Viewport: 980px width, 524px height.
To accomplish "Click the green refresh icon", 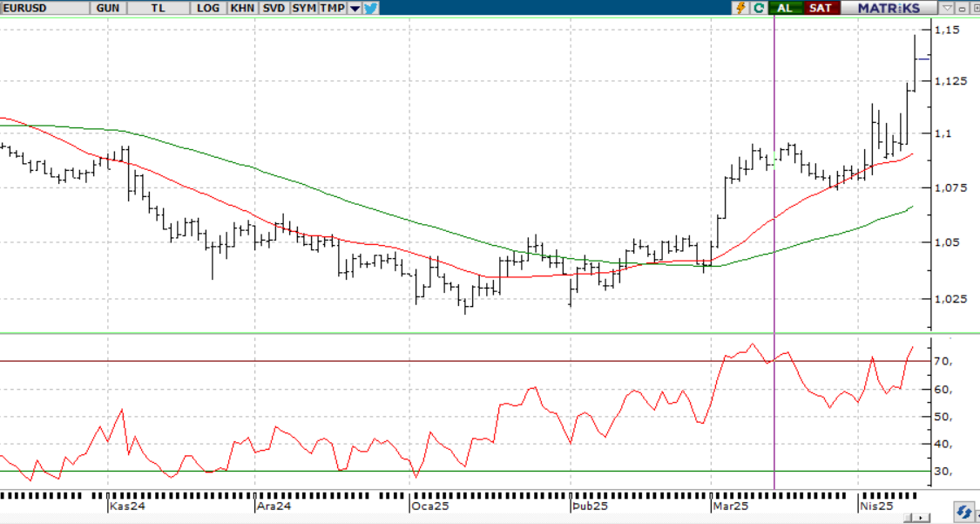I will pos(759,8).
